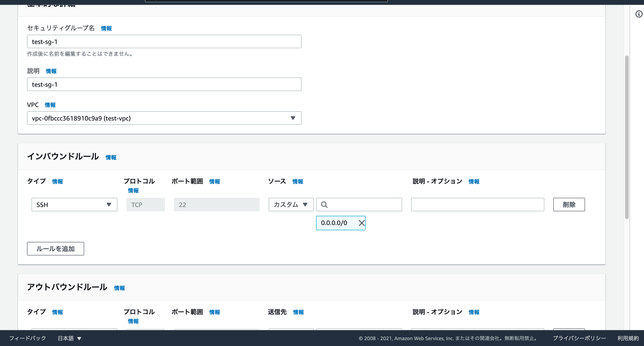Click ルールを追加 button
This screenshot has height=346, width=644.
[56, 249]
